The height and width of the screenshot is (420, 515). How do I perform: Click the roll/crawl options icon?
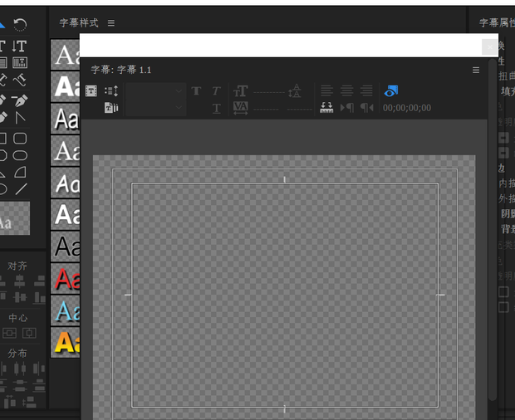tap(111, 91)
